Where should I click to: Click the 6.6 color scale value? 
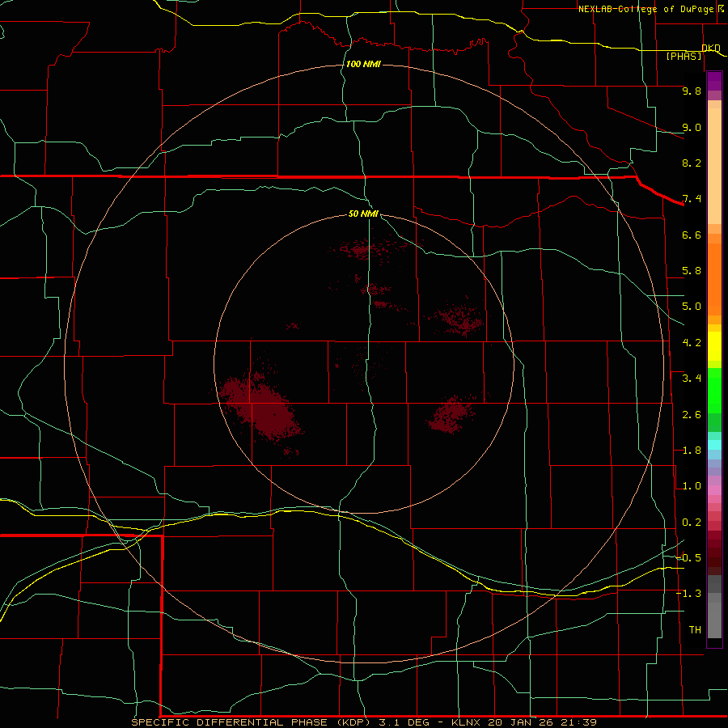click(692, 235)
